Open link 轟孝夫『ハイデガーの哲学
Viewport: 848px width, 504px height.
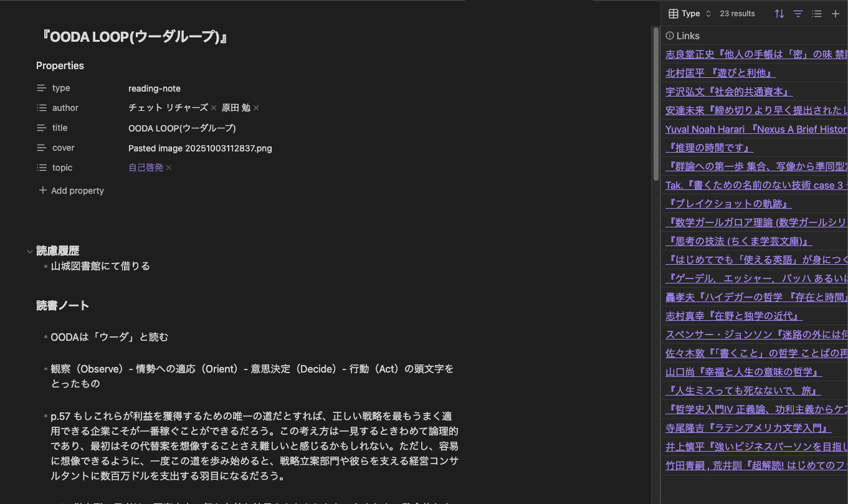tap(756, 297)
